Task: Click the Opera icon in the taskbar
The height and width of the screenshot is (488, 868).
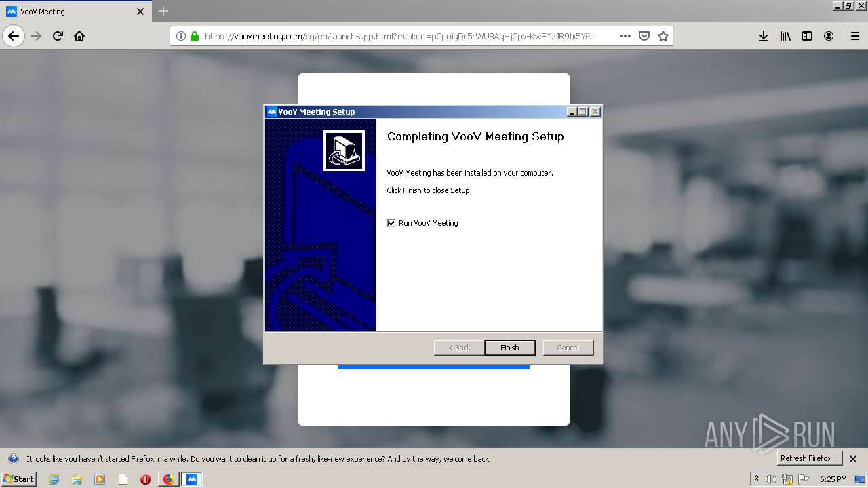Action: pyautogui.click(x=145, y=479)
